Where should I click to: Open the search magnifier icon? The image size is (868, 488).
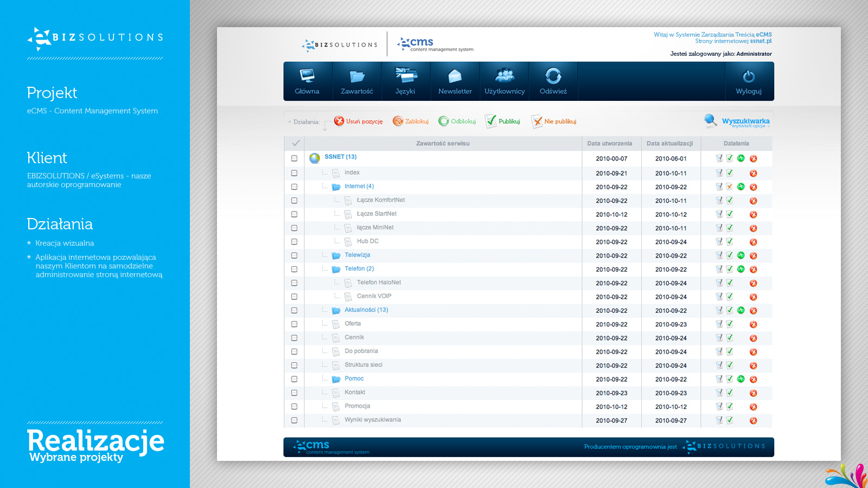(x=710, y=120)
